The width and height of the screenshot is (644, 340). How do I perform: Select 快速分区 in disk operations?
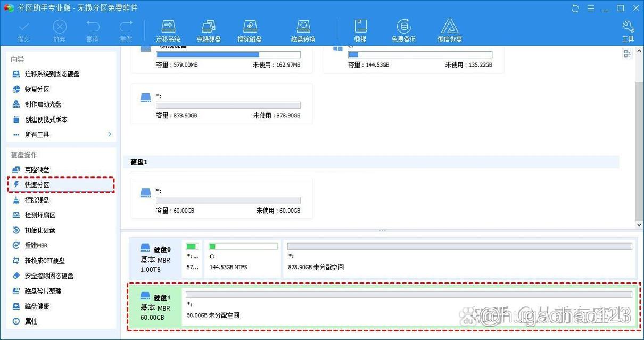click(37, 184)
